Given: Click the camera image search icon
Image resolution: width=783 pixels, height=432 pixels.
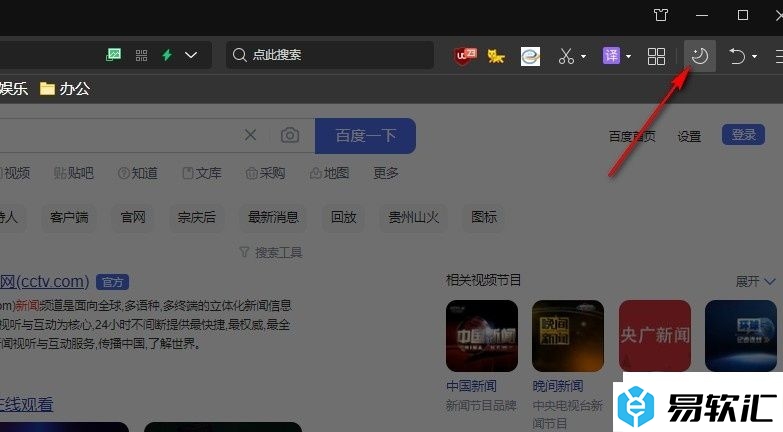Looking at the screenshot, I should pyautogui.click(x=290, y=135).
